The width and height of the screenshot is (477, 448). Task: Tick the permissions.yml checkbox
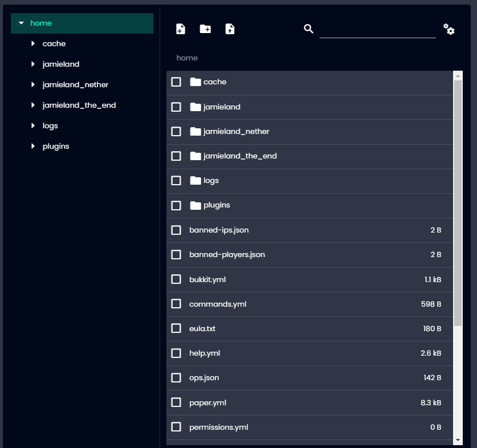tap(176, 427)
